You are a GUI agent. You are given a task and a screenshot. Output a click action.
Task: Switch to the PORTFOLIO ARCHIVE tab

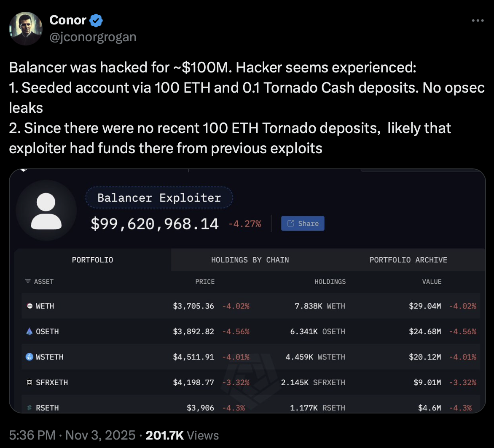point(408,260)
